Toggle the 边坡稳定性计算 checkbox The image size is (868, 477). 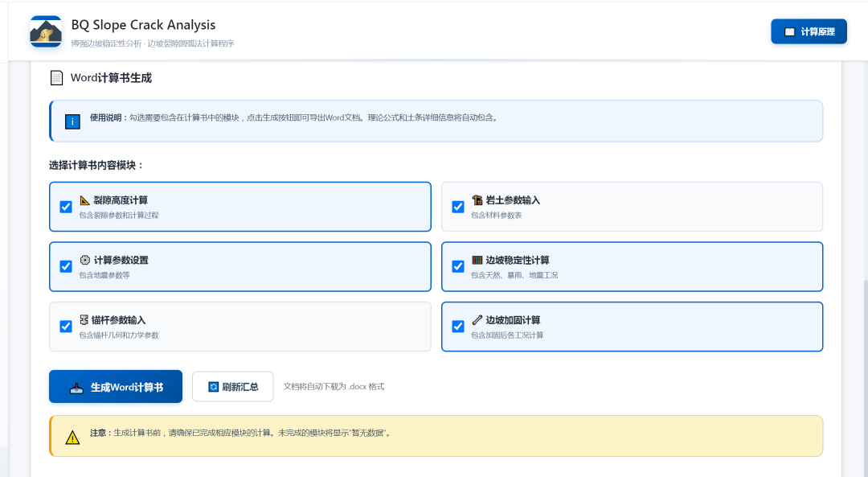(x=458, y=266)
